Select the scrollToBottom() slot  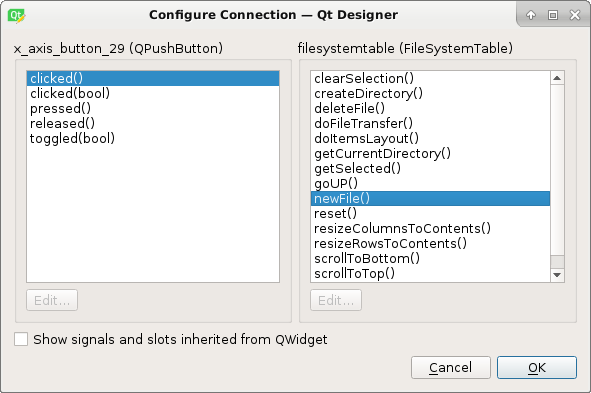tap(430, 259)
